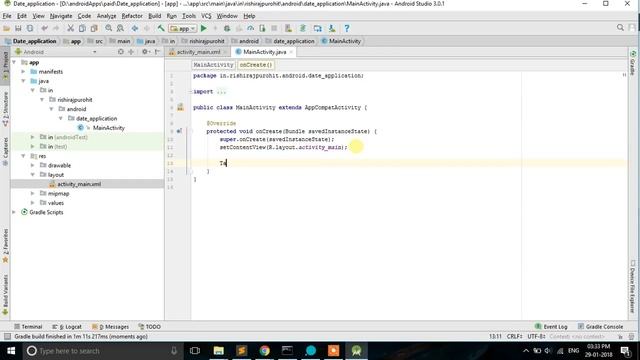Click the Search Everywhere magnifier icon
This screenshot has height=360, width=640.
click(x=620, y=27)
